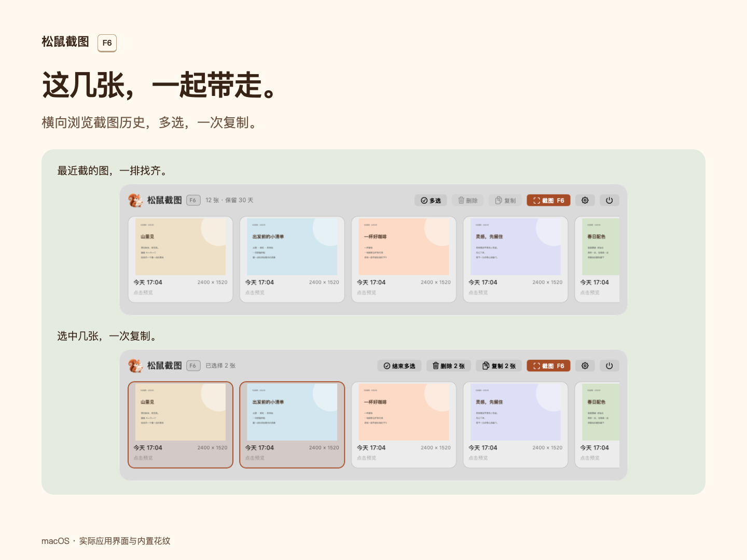This screenshot has height=560, width=747.
Task: Click the squirrel logo in the '已选择 2 张' panel
Action: coord(135,366)
